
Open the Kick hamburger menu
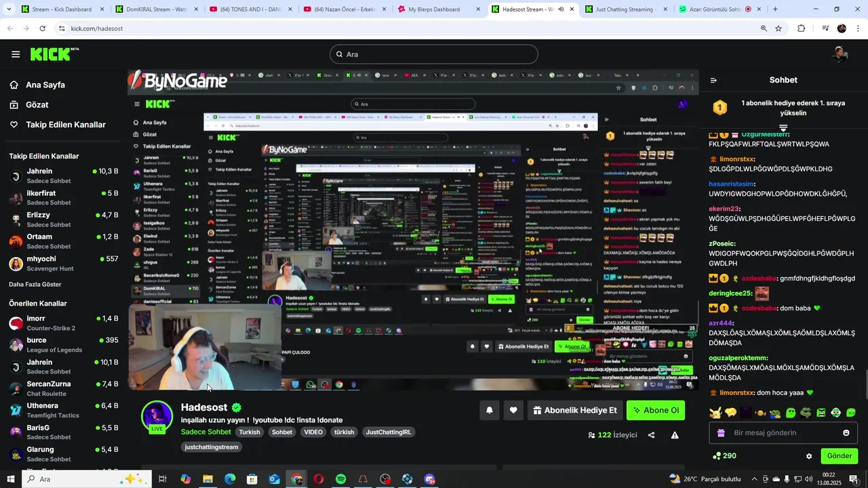click(x=16, y=54)
